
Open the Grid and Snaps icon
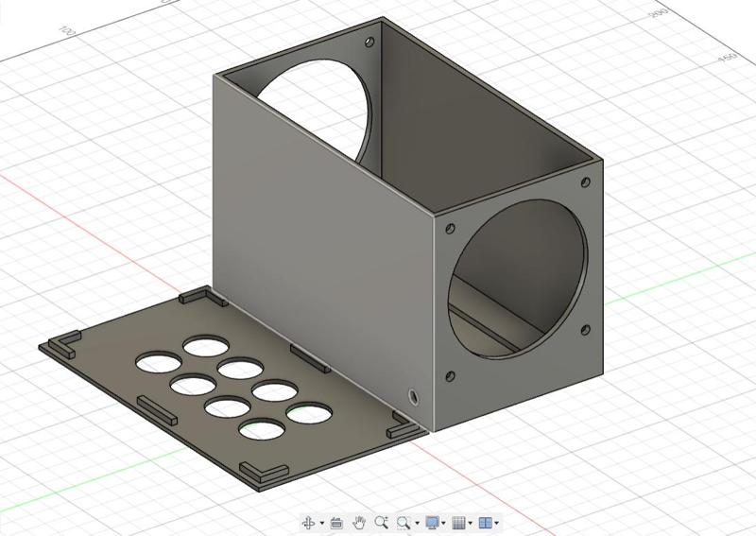[x=459, y=523]
